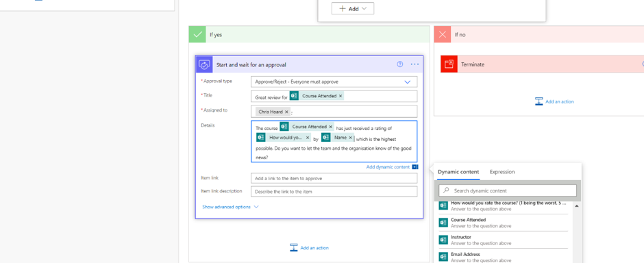This screenshot has width=644, height=263.
Task: Click the Start and wait for an approval title
Action: (x=251, y=65)
